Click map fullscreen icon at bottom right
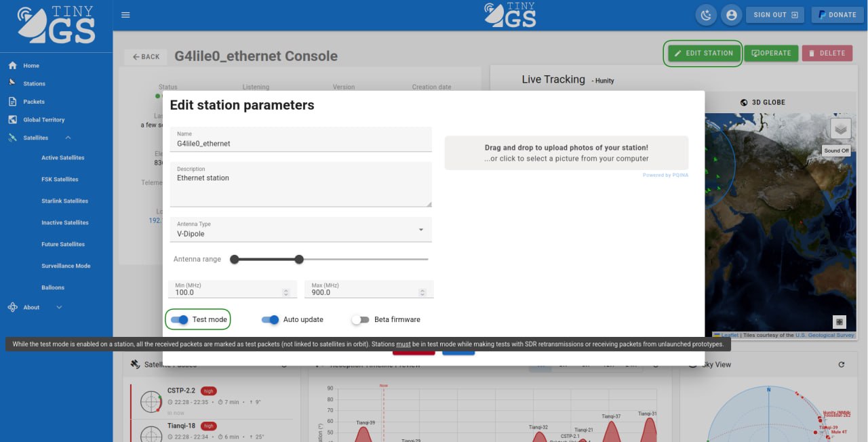Image resolution: width=868 pixels, height=442 pixels. (x=840, y=322)
